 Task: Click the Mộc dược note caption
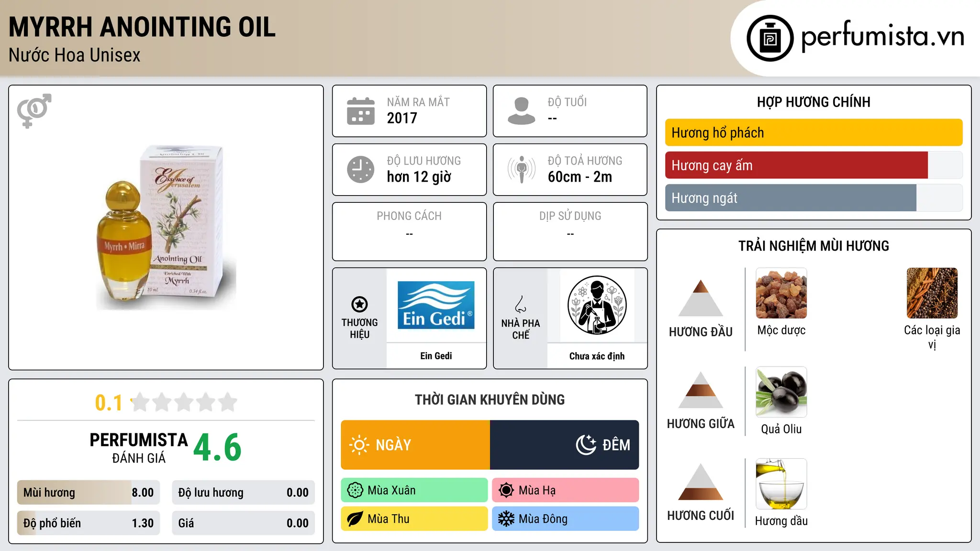(781, 331)
